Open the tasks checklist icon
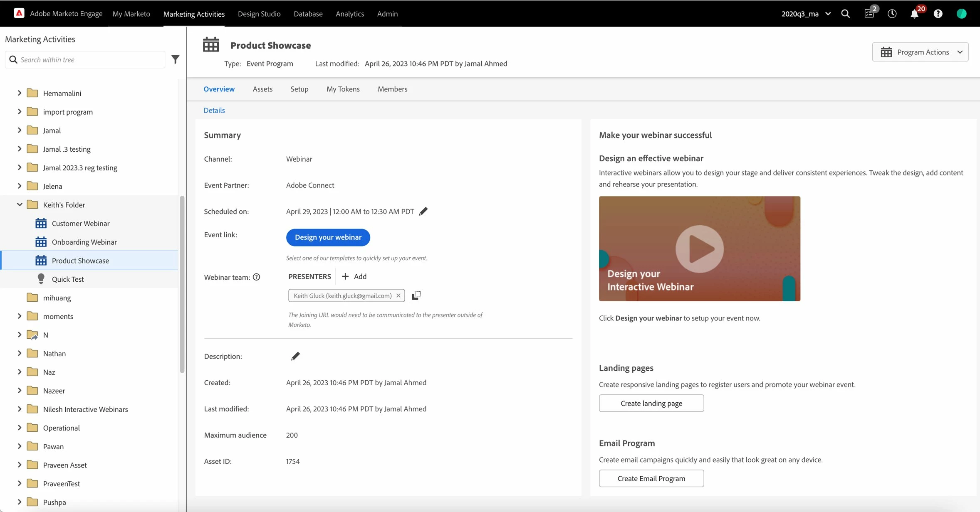Screen dimensions: 980x512 869,14
